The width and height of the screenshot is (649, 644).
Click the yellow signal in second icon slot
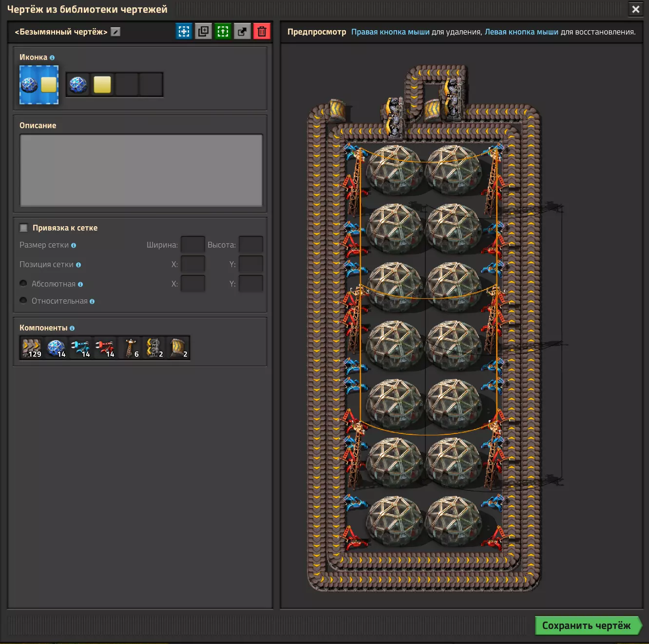102,85
